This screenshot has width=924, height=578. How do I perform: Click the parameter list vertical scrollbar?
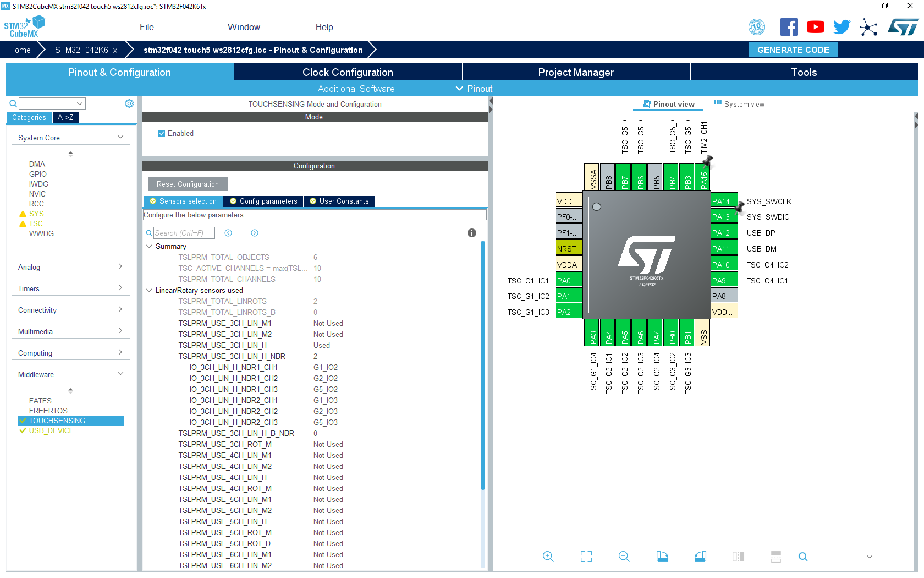(x=482, y=366)
